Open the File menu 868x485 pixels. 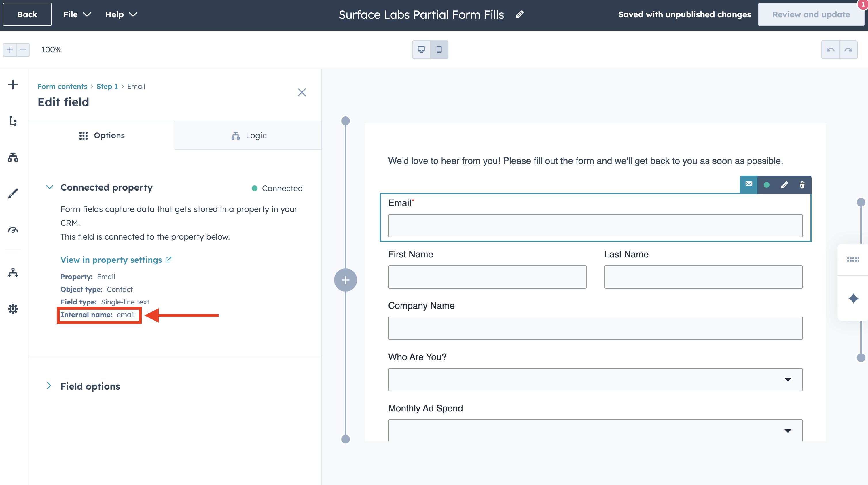(77, 14)
